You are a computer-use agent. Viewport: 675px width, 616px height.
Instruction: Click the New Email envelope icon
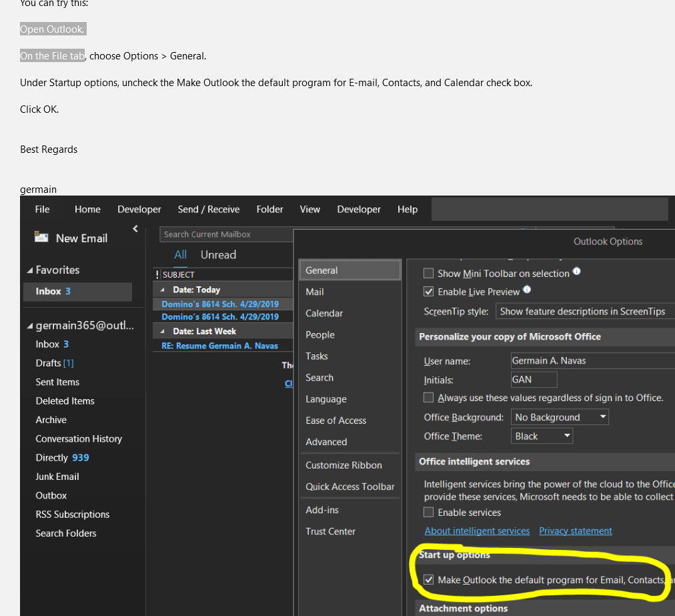(x=41, y=237)
